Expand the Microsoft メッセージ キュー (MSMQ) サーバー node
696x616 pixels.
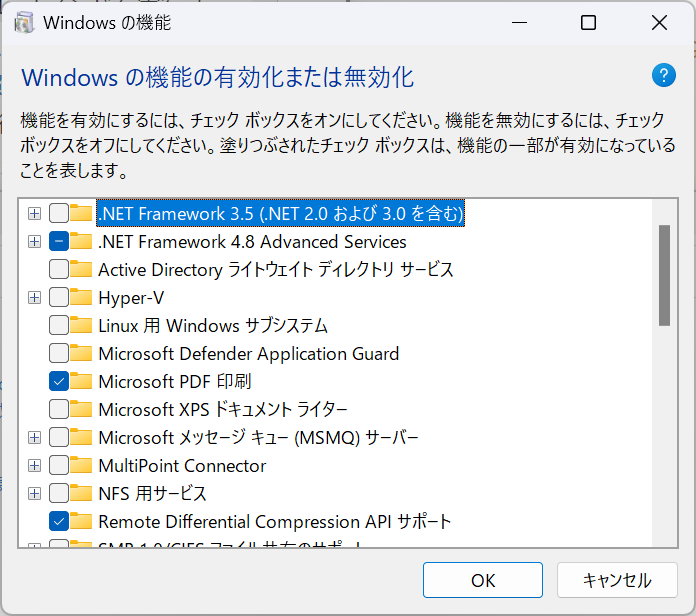point(34,438)
